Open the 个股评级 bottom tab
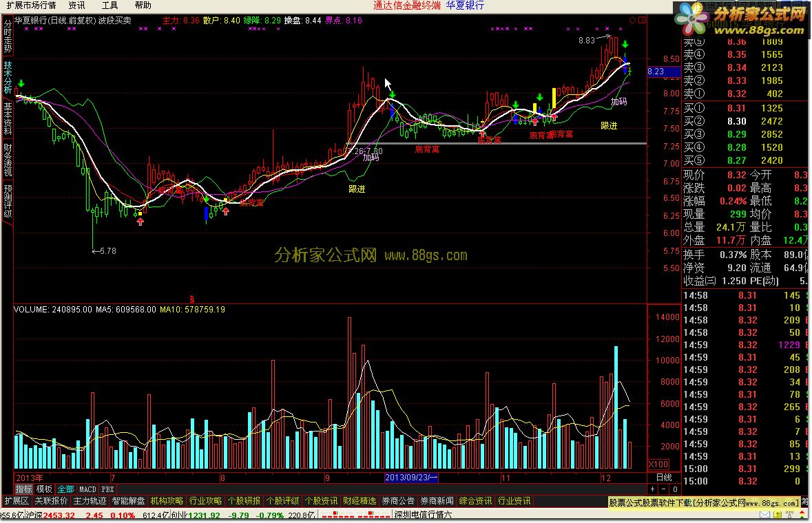The image size is (812, 523). tap(283, 501)
